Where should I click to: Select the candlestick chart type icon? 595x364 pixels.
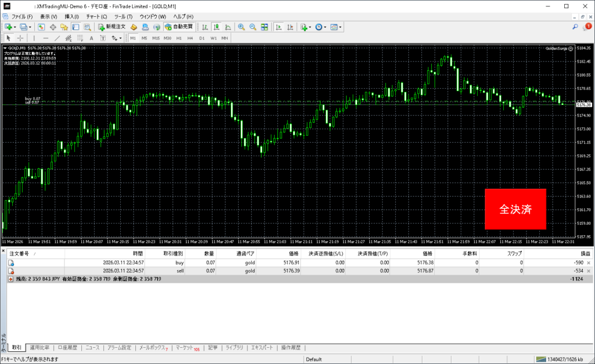216,27
